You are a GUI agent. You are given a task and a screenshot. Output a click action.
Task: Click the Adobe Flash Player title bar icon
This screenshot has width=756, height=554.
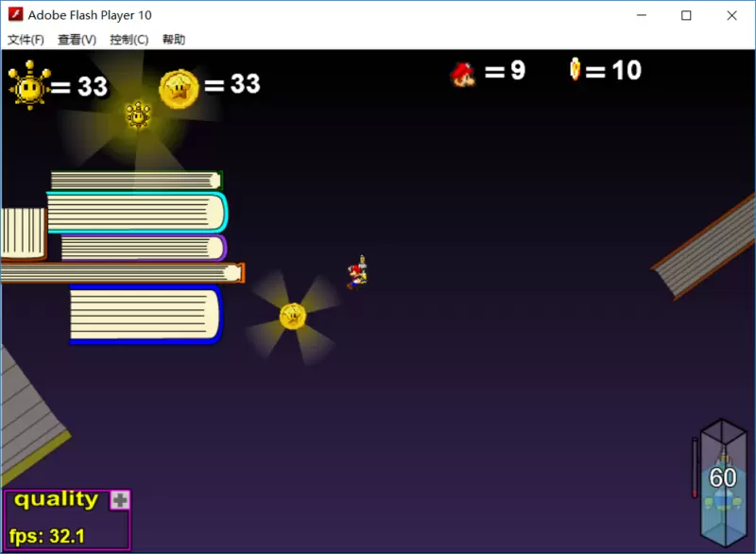click(15, 15)
